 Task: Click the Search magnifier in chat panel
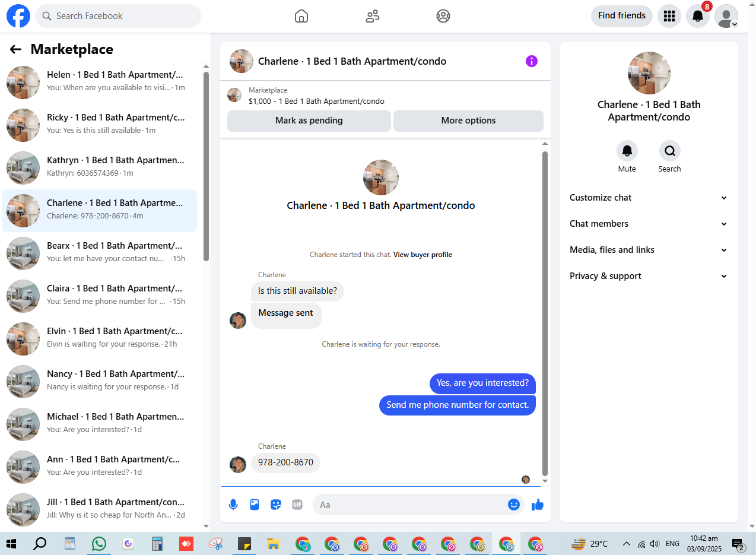[669, 151]
